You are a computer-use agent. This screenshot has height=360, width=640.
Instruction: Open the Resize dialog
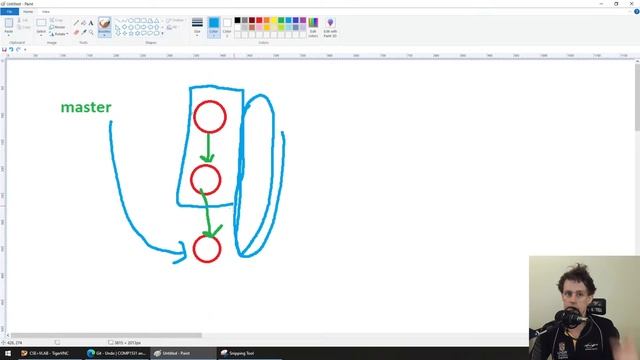[x=57, y=27]
